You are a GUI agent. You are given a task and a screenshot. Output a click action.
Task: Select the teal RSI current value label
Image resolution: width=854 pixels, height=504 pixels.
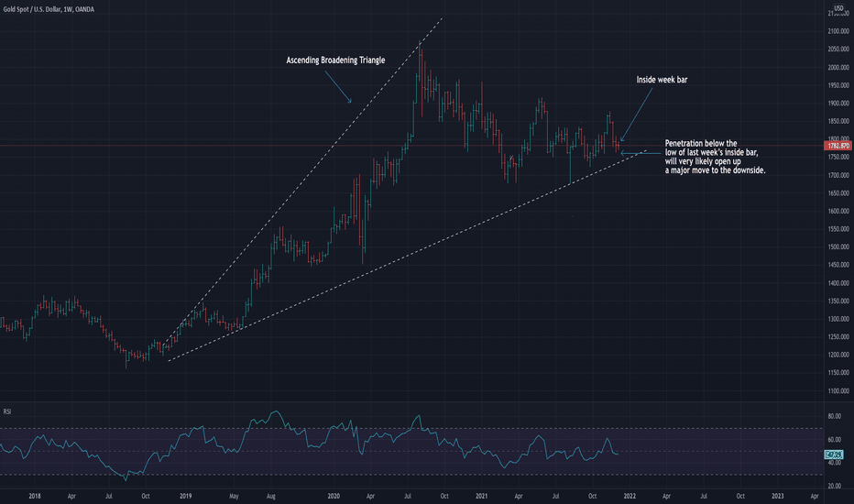click(834, 455)
